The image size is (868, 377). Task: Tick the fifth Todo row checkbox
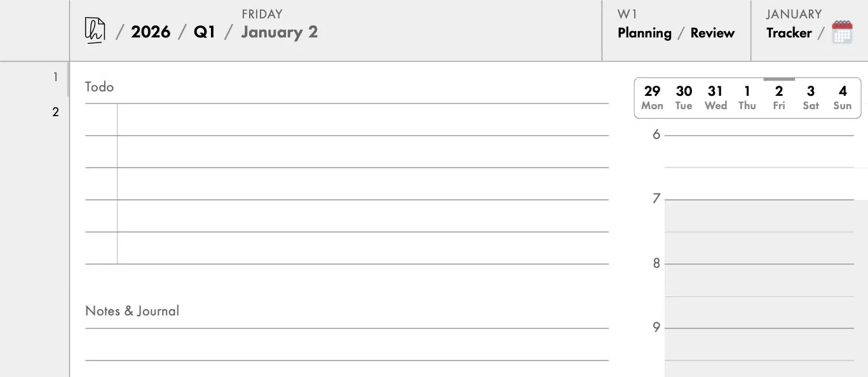click(101, 248)
